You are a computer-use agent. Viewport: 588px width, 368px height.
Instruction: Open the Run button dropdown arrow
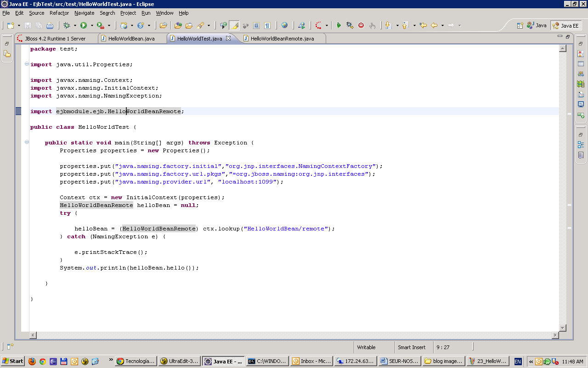coord(91,25)
